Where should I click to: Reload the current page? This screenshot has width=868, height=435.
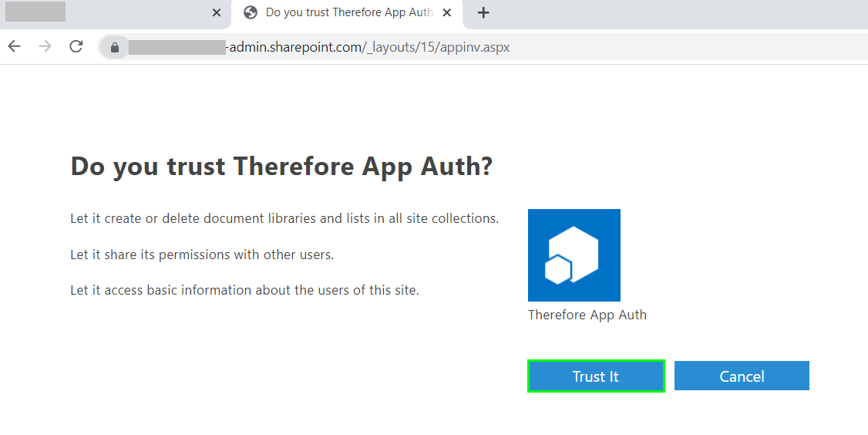tap(76, 47)
